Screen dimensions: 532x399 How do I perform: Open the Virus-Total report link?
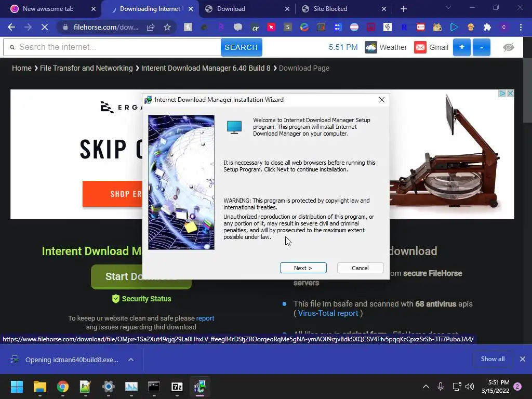tap(328, 313)
